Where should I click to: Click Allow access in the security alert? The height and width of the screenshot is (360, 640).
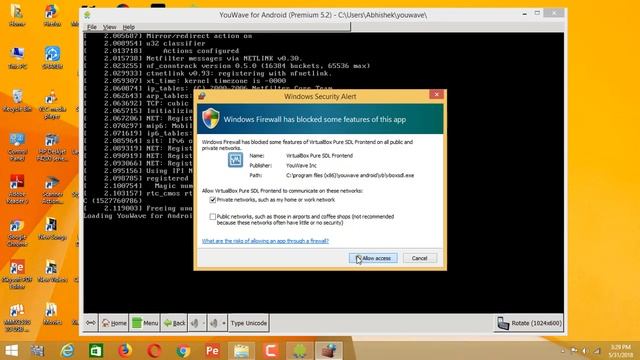[x=373, y=258]
